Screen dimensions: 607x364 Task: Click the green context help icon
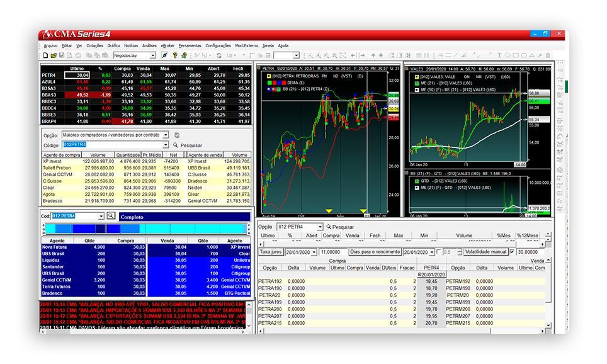[184, 55]
